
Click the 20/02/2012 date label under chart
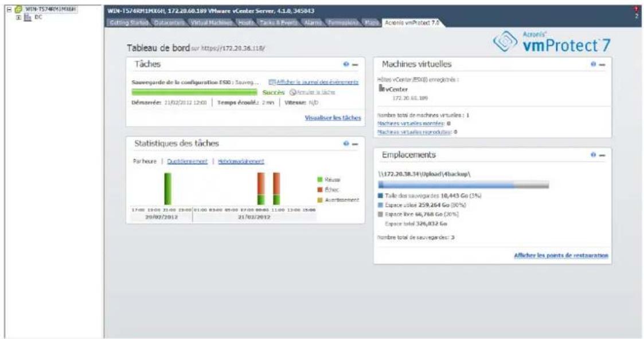tap(161, 217)
